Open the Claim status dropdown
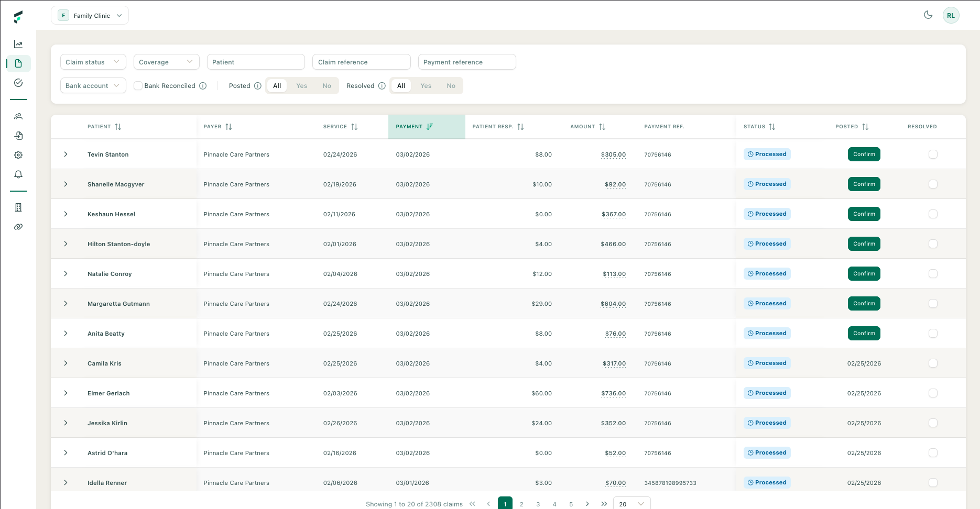The height and width of the screenshot is (509, 980). point(93,62)
